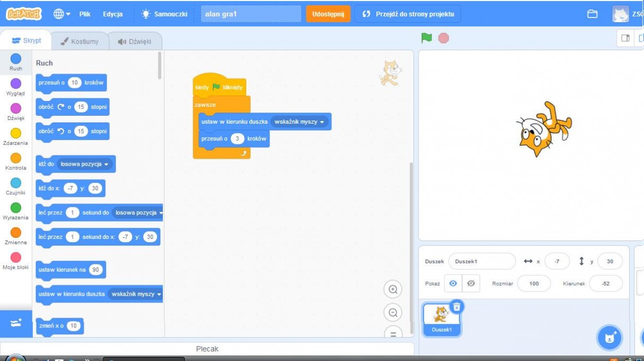Click the orange Udostępnij button

tap(328, 14)
